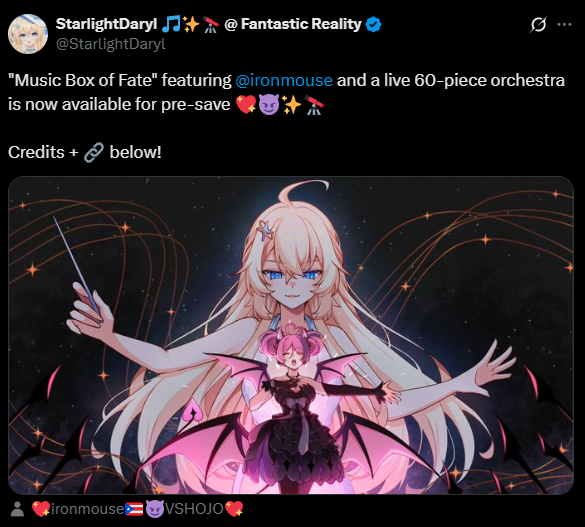Click the word "Credits" in the post
This screenshot has width=585, height=527.
[x=37, y=153]
